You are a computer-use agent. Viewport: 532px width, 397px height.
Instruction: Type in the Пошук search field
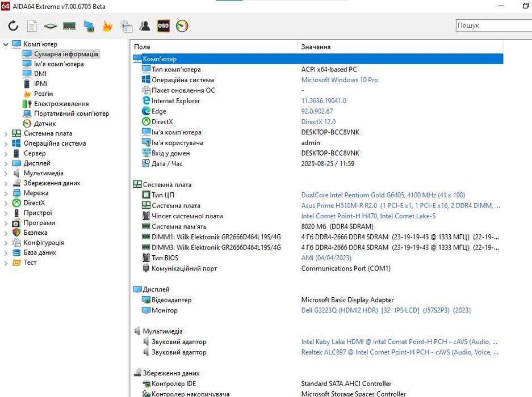(x=493, y=26)
